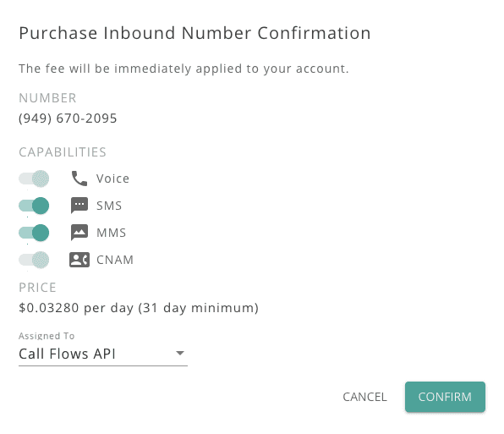Disable the SMS capability switch
Image resolution: width=504 pixels, height=434 pixels.
34,206
